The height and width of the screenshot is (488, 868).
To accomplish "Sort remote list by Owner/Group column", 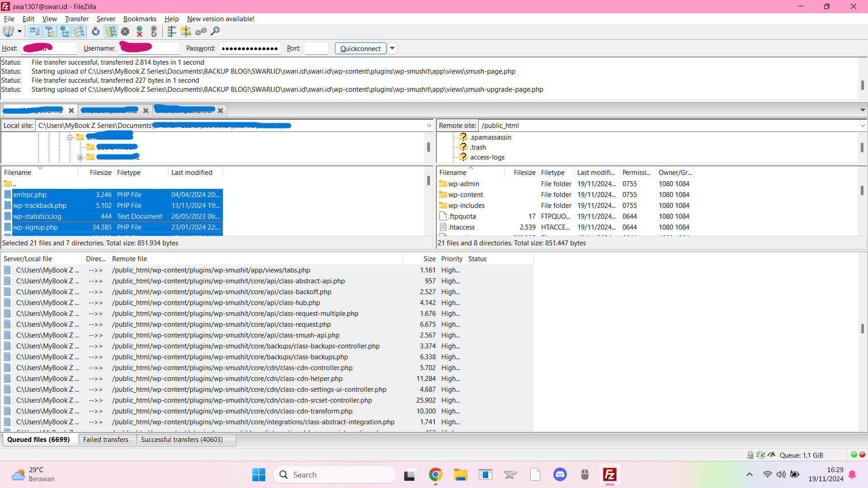I will point(675,173).
